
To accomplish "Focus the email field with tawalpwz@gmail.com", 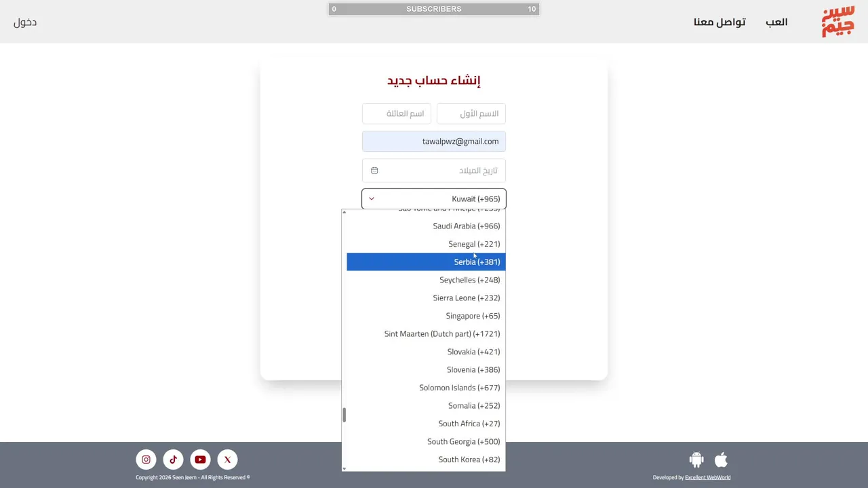I will coord(434,142).
